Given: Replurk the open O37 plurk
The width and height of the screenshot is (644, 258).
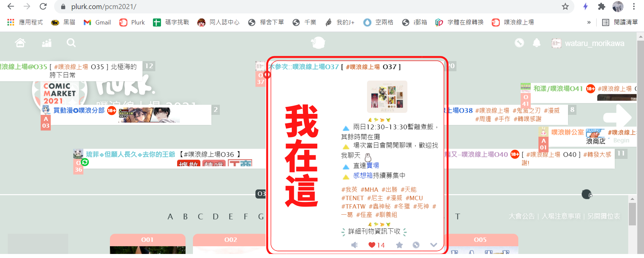Looking at the screenshot, I should point(416,245).
